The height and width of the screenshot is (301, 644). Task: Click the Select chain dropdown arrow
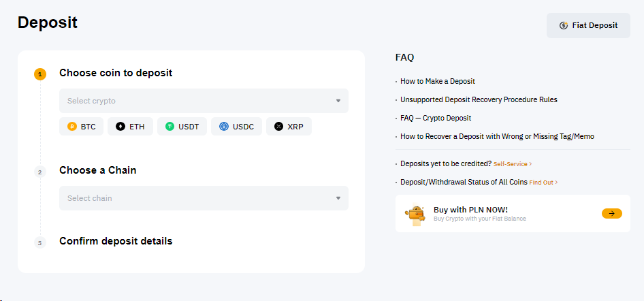tap(338, 198)
